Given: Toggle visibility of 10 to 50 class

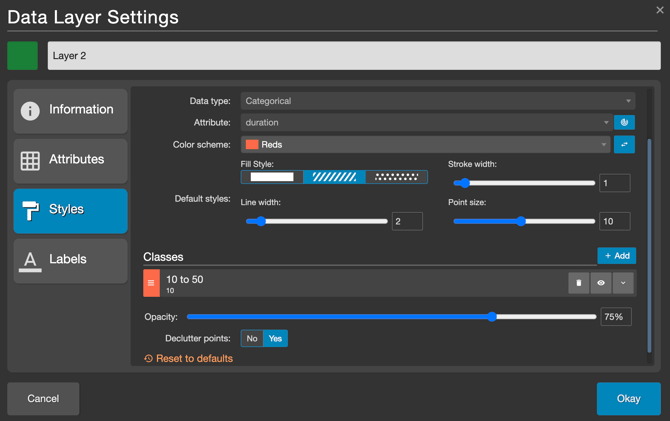Looking at the screenshot, I should (x=601, y=283).
